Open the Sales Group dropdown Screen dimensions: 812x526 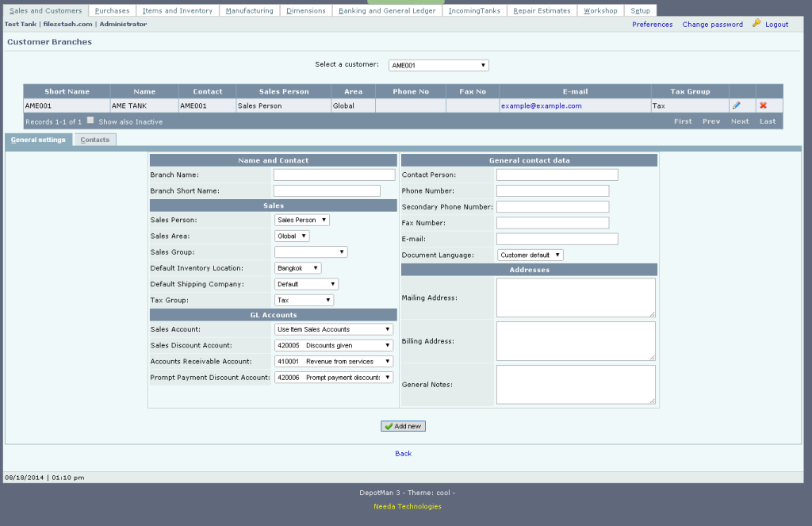(311, 251)
